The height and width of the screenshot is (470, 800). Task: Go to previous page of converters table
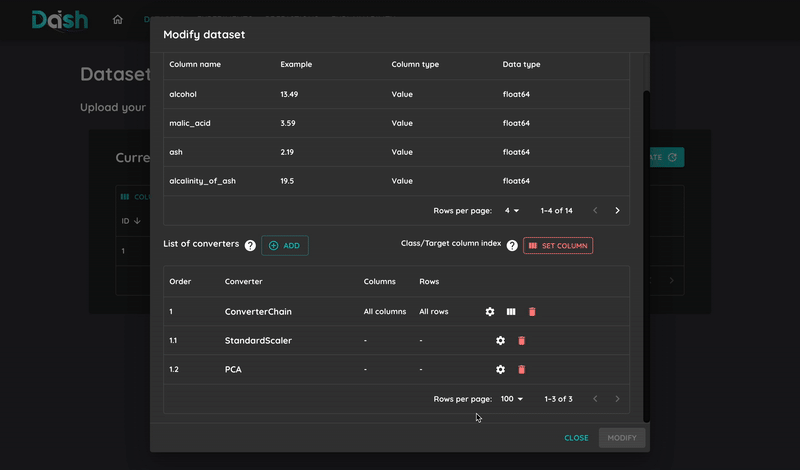[x=595, y=399]
